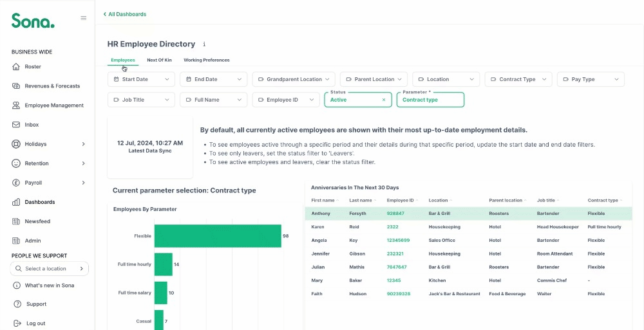The image size is (644, 330).
Task: Open the Start Date filter dropdown
Action: tap(141, 79)
